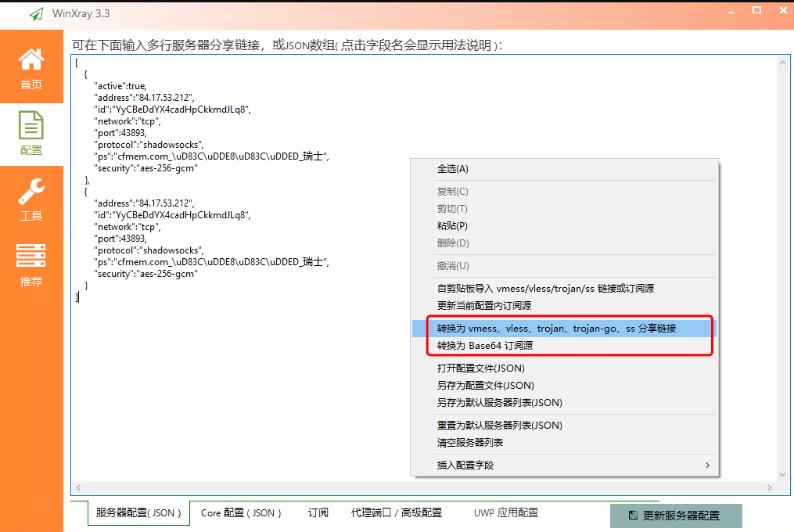Open the 工具 wrench icon
Image resolution: width=794 pixels, height=532 pixels.
[x=31, y=191]
